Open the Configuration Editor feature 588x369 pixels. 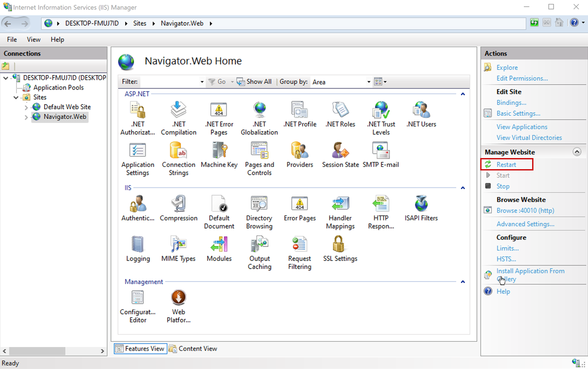pos(138,306)
